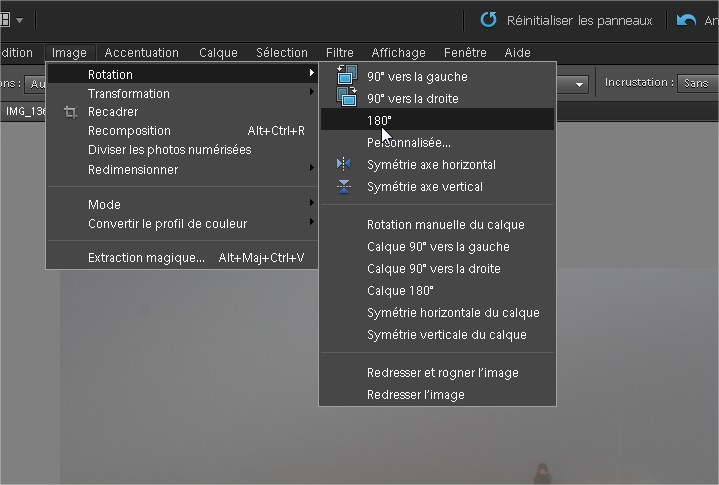Choose Redresser et rogner l'image
Image resolution: width=719 pixels, height=485 pixels.
tap(442, 373)
